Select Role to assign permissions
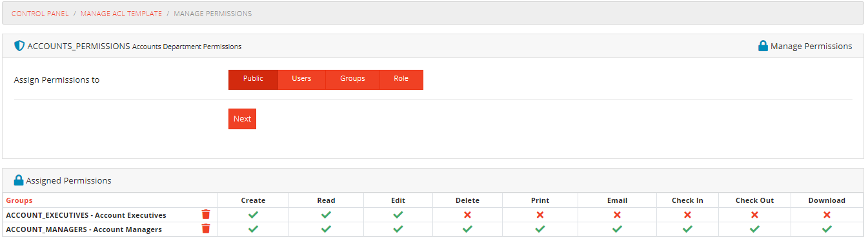 pyautogui.click(x=401, y=79)
